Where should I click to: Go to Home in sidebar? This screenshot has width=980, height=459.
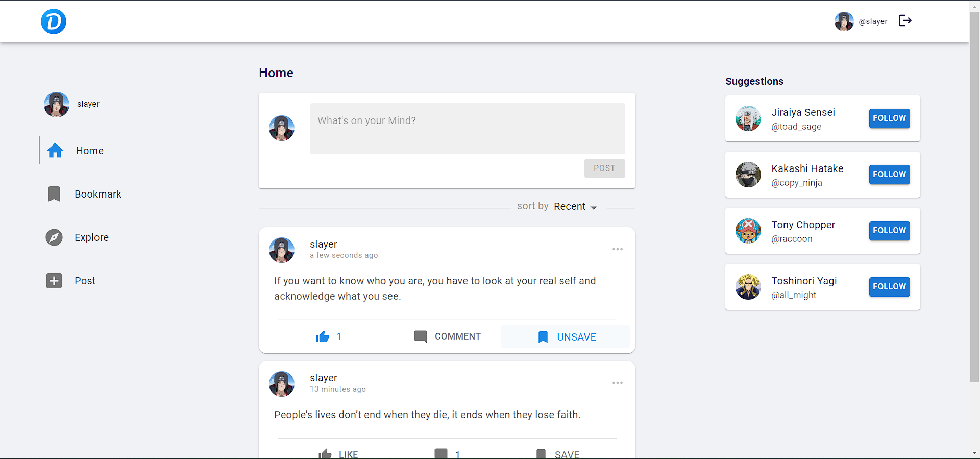[x=89, y=151]
